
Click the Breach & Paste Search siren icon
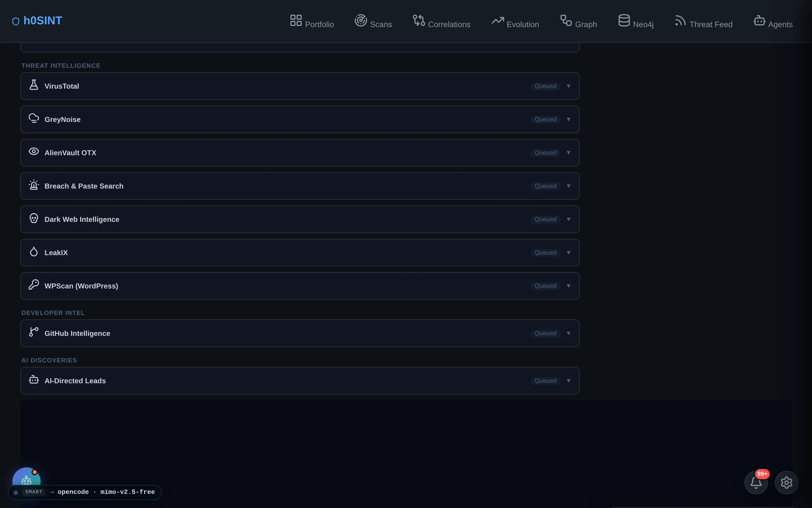pyautogui.click(x=34, y=185)
